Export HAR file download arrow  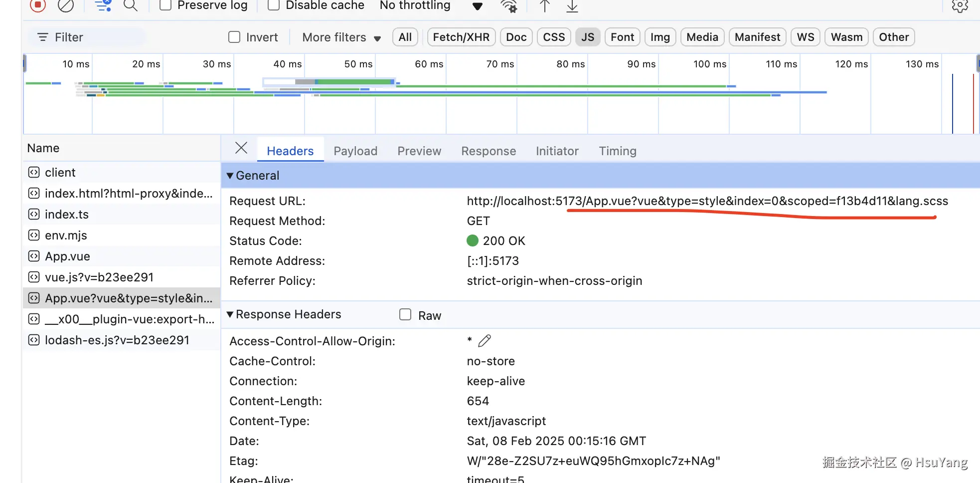pyautogui.click(x=572, y=5)
